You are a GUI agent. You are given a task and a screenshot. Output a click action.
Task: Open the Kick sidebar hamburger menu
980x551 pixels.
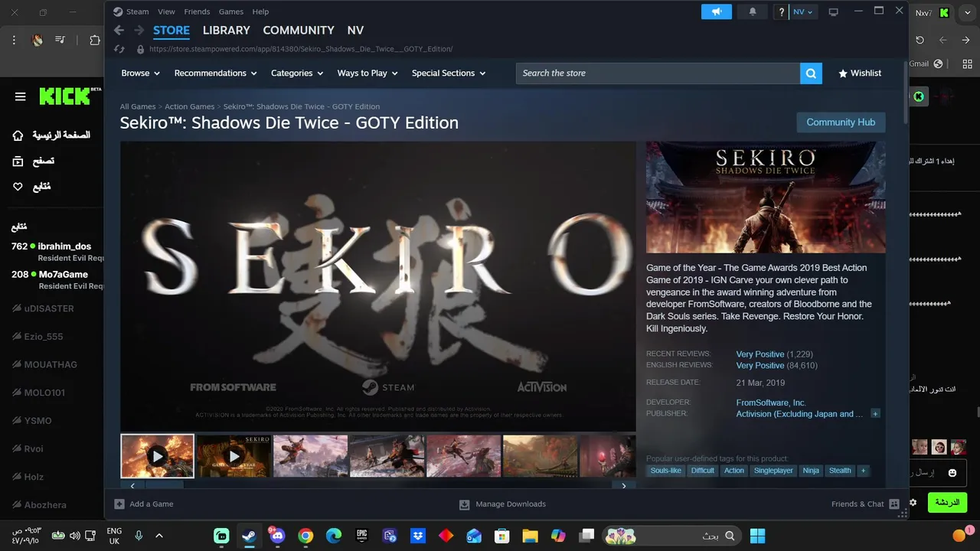pyautogui.click(x=21, y=96)
